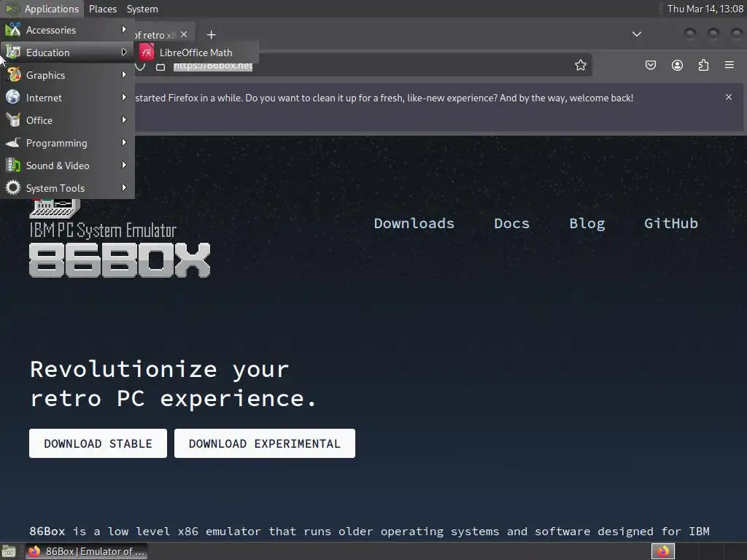Open the Firefox hamburger application menu
Screen dimensions: 747x560
pyautogui.click(x=729, y=65)
